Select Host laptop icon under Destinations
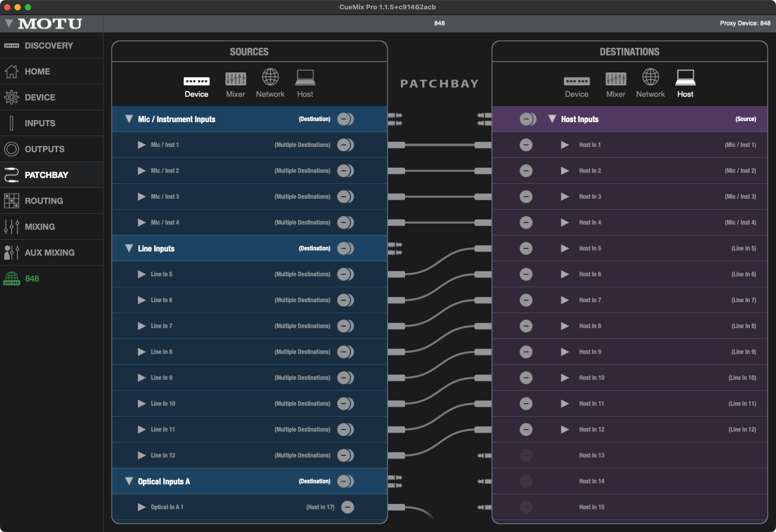This screenshot has width=776, height=532. point(685,78)
